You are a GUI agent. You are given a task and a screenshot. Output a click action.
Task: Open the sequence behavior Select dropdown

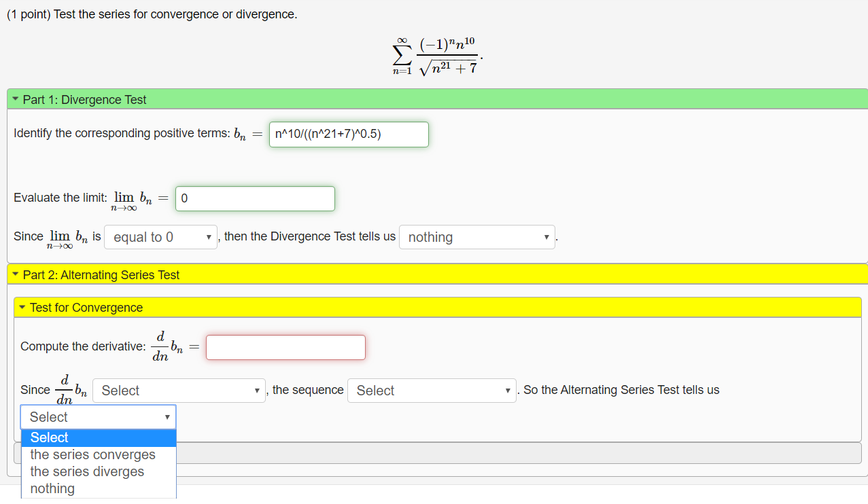[x=432, y=390]
